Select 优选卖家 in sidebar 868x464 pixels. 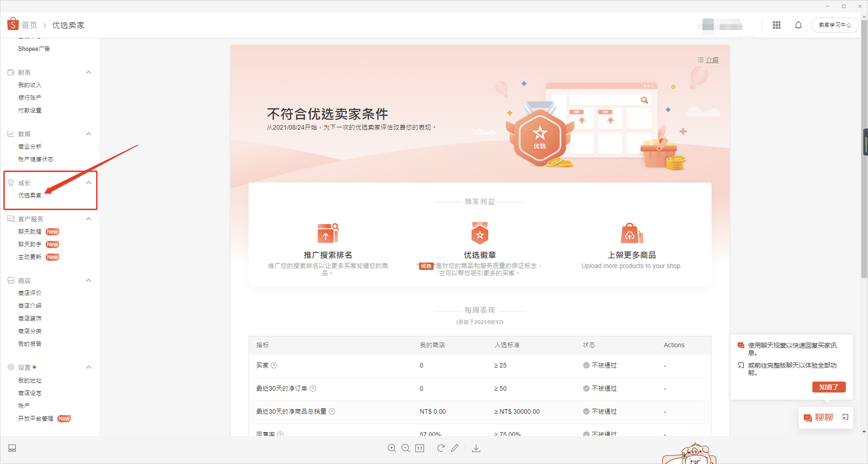pos(30,195)
